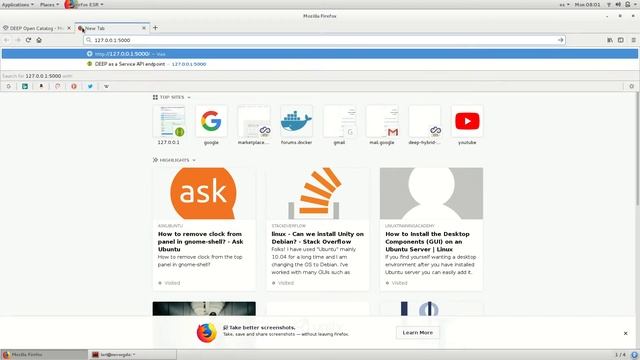Image resolution: width=640 pixels, height=360 pixels.
Task: Show sidebars using the sidebar icon
Action: click(621, 40)
